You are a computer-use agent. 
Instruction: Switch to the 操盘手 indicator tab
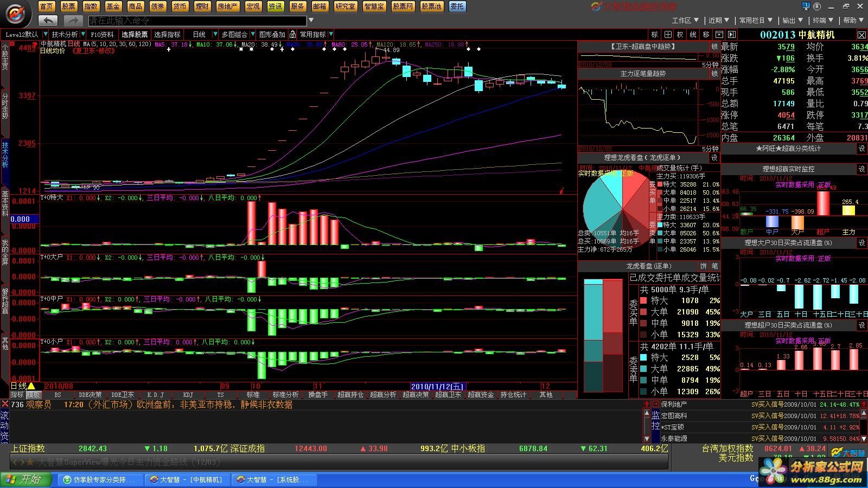click(318, 395)
